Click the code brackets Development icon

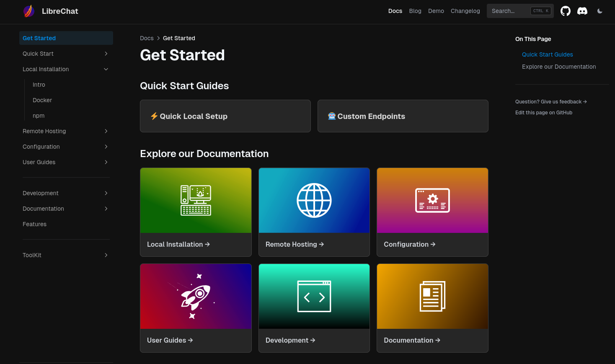pos(314,297)
